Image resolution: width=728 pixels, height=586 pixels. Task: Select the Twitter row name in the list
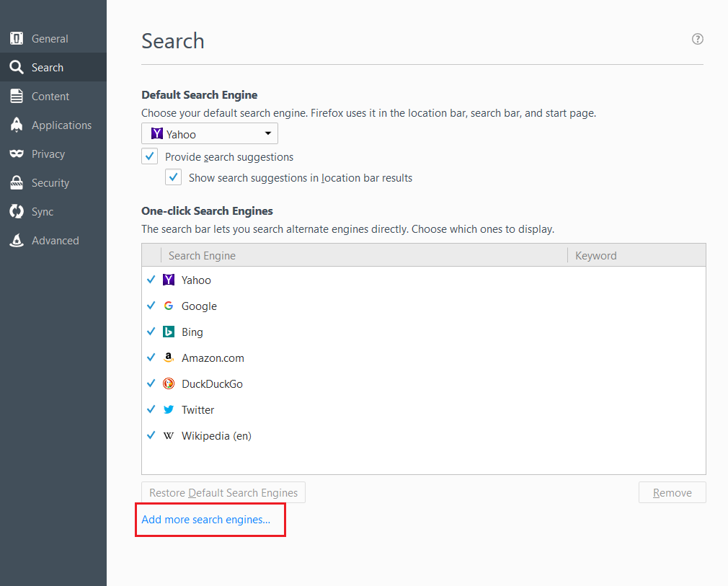197,410
